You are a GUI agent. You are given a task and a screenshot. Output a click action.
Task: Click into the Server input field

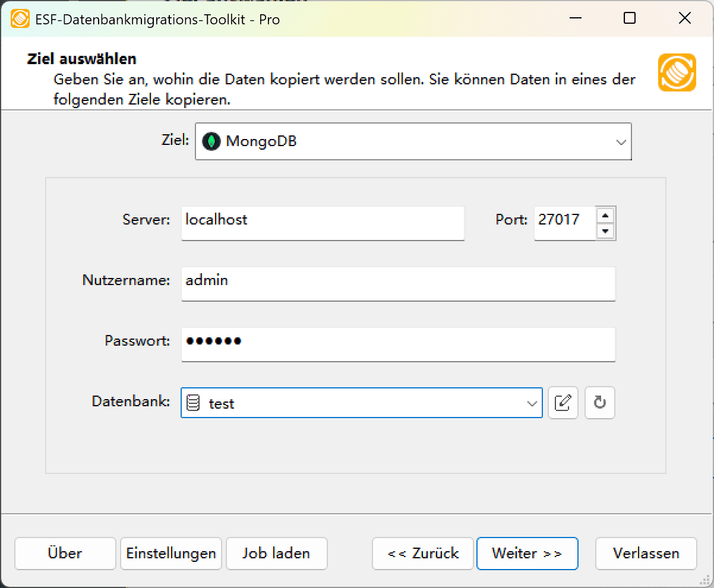coord(323,223)
